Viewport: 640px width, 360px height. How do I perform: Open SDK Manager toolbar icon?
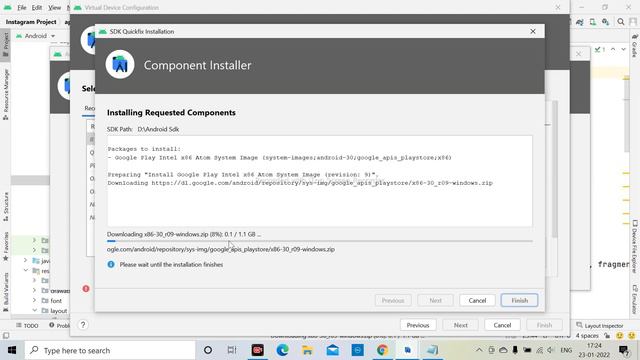pos(606,22)
